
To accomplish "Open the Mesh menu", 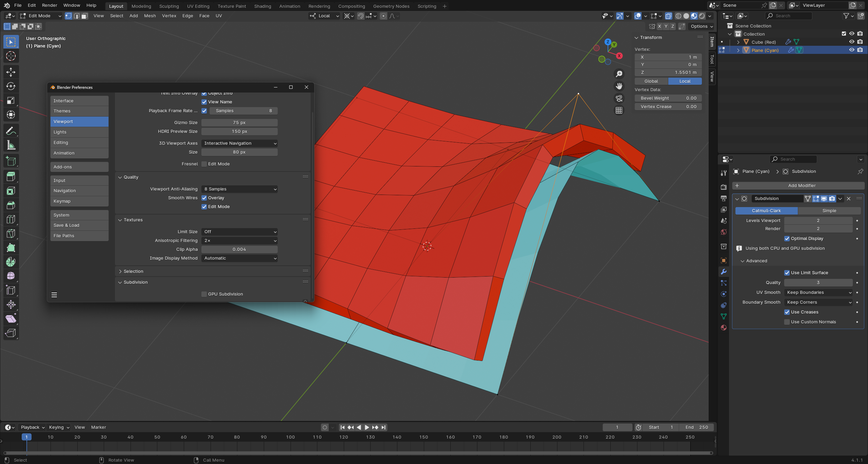I will point(150,16).
